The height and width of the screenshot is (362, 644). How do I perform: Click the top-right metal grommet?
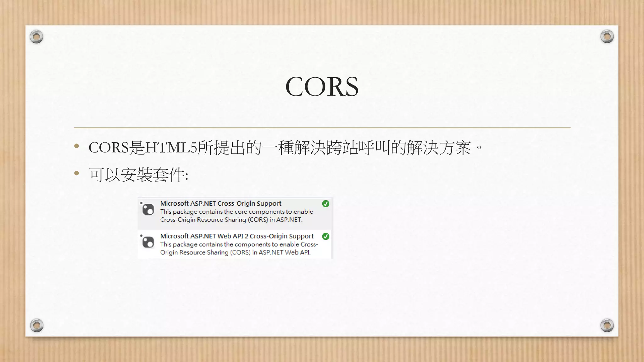point(607,37)
